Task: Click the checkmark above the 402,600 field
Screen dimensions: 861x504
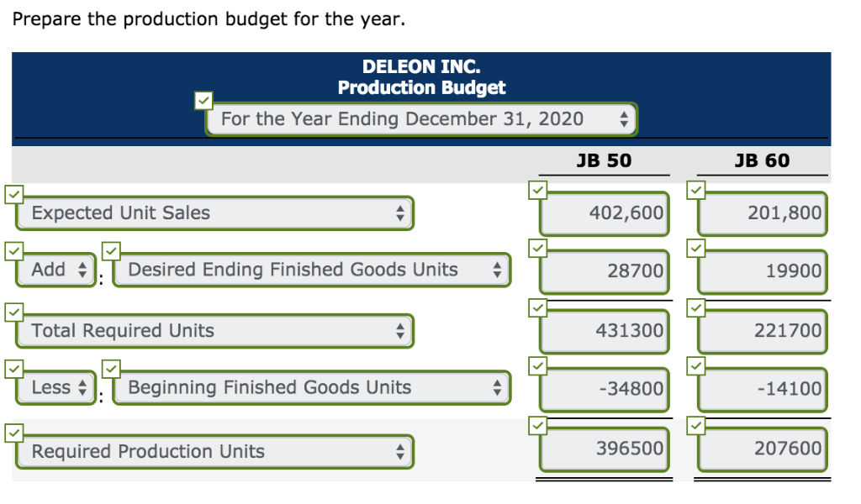Action: click(538, 191)
